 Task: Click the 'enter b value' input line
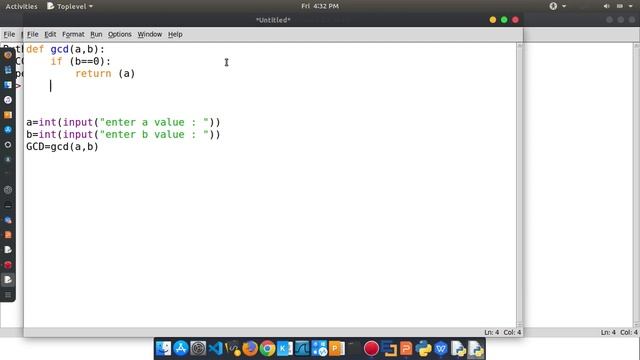coord(123,135)
